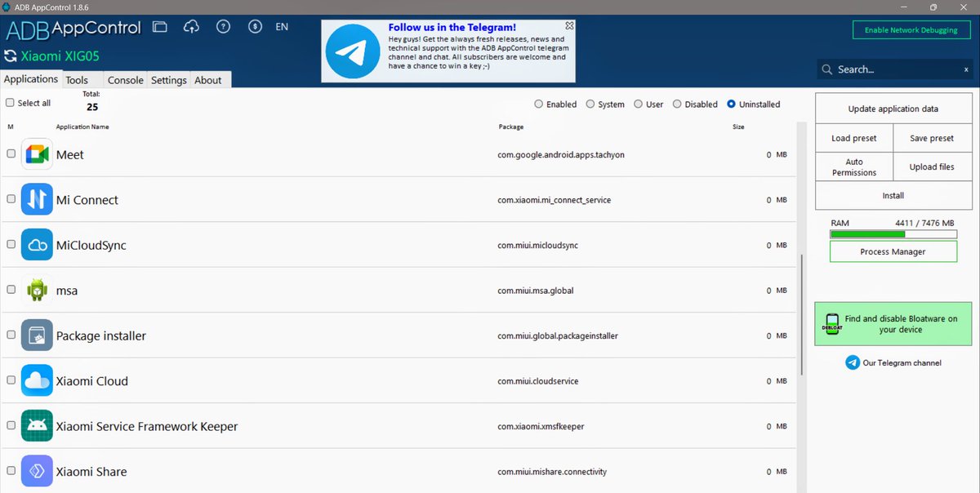Click the Auto Permissions button
980x493 pixels.
pyautogui.click(x=854, y=167)
